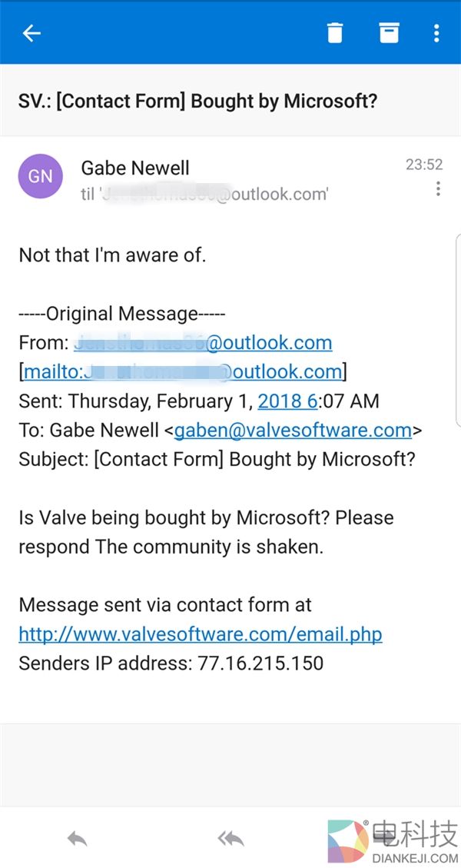
Task: Tap the email subject heading
Action: pos(198,101)
